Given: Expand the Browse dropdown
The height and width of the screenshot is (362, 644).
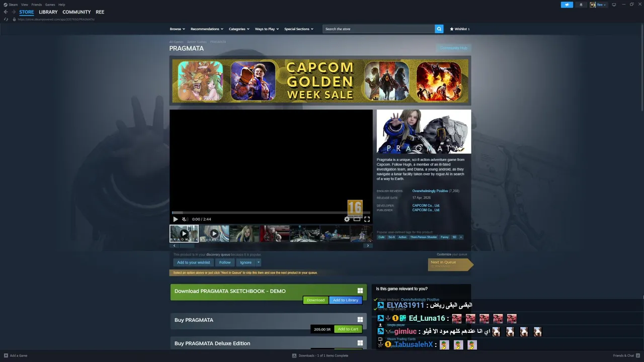Looking at the screenshot, I should (x=177, y=29).
